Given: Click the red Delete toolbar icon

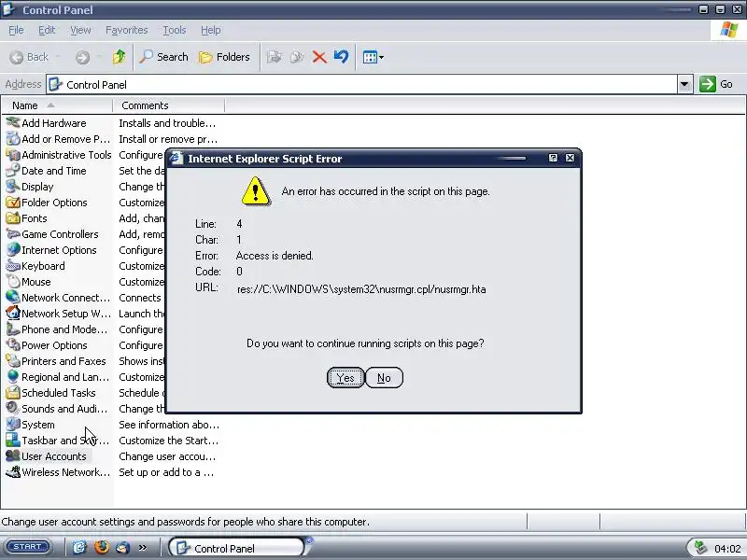Looking at the screenshot, I should (x=319, y=57).
